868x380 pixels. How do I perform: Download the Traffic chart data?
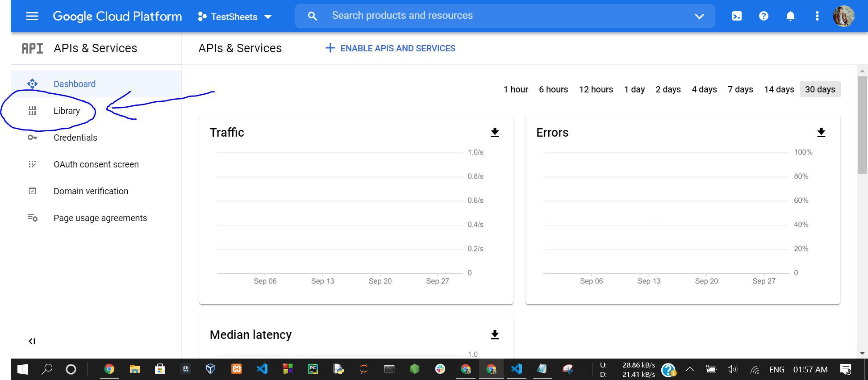[x=495, y=133]
